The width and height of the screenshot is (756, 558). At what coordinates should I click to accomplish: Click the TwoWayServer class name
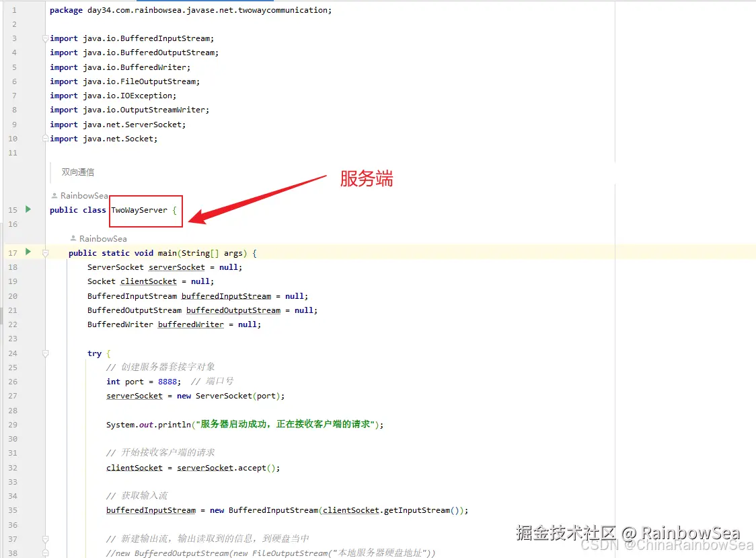139,210
